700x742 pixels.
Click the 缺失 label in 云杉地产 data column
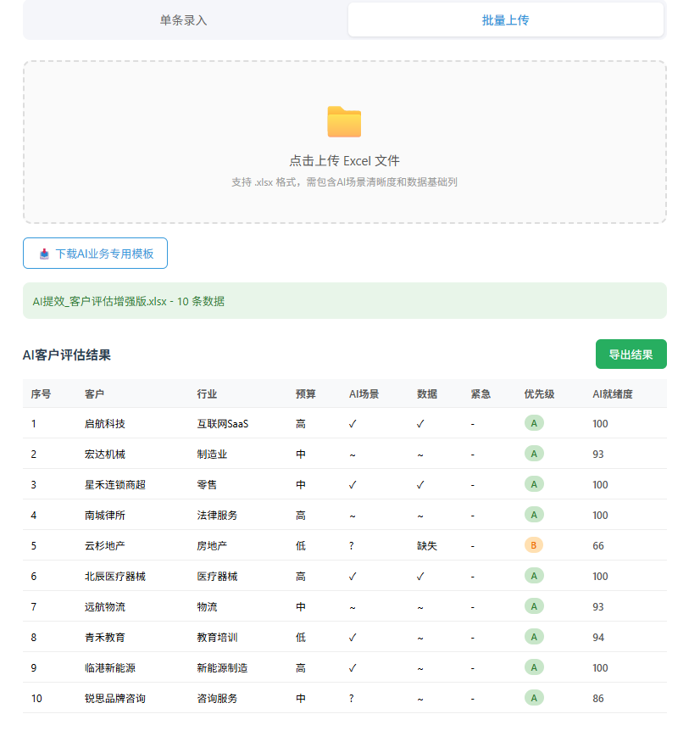pos(425,545)
